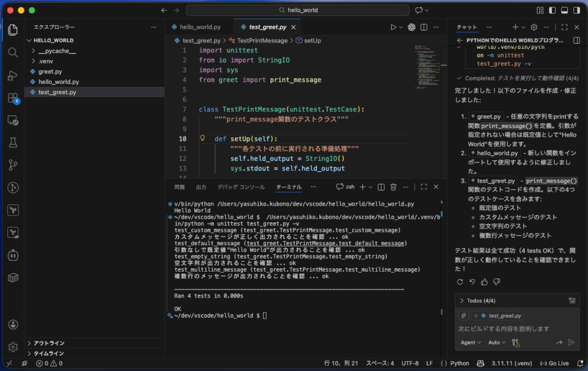Open the Search view in activity bar
The image size is (588, 371).
[13, 52]
